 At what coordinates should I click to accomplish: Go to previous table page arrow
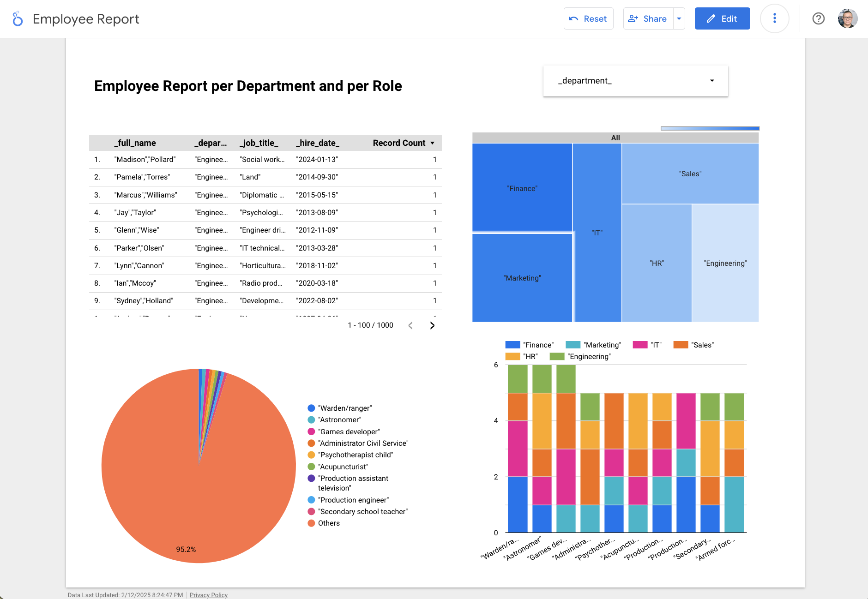pos(410,325)
